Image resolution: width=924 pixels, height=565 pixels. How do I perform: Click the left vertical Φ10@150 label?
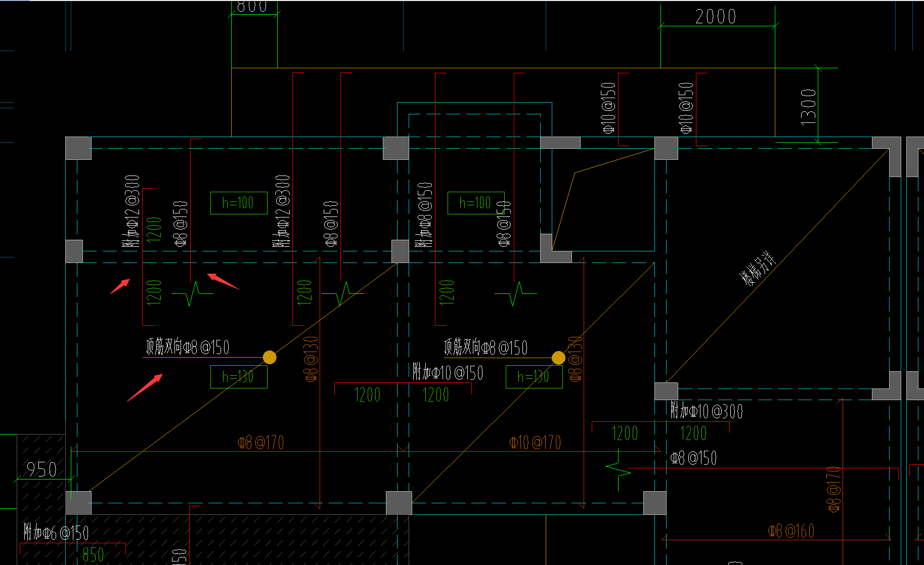pos(608,108)
